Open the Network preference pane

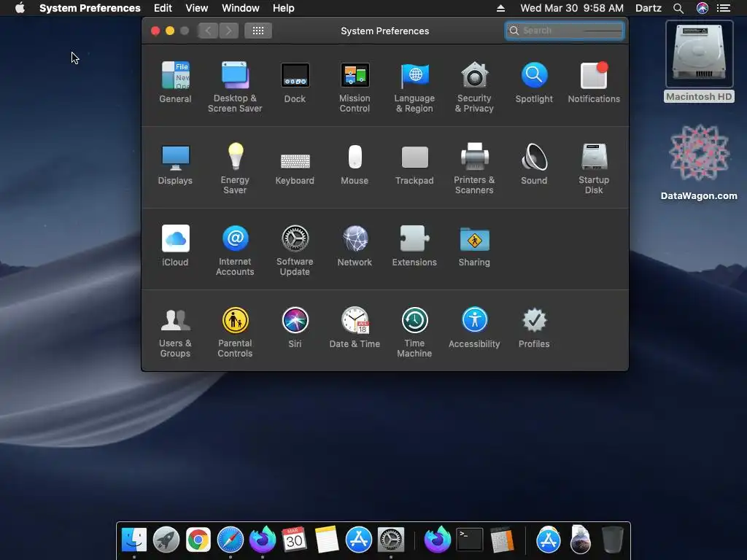click(355, 245)
